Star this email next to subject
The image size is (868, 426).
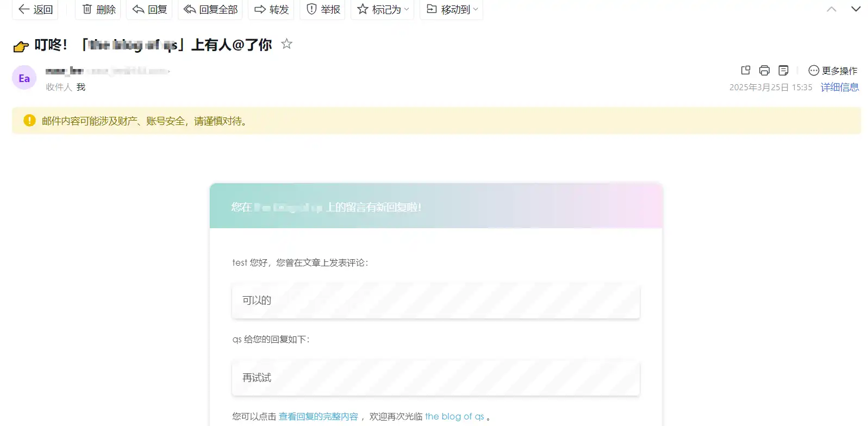tap(286, 44)
